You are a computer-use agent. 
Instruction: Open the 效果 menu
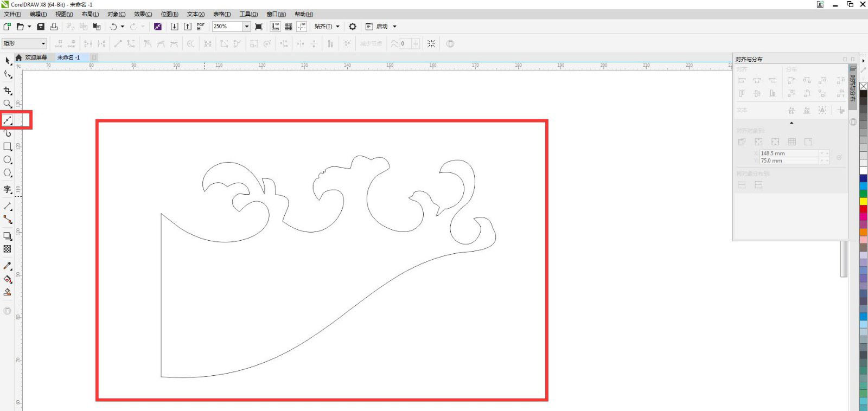[x=143, y=14]
